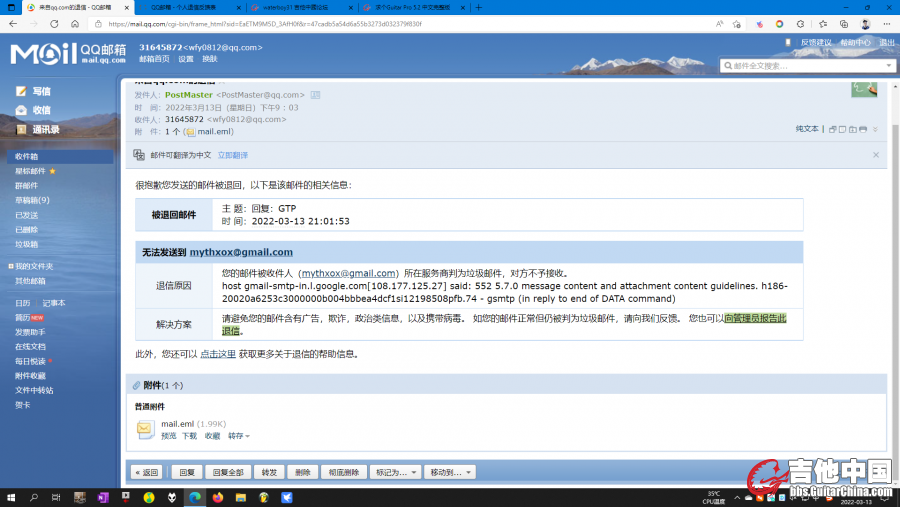Click the print icon in the mail header
The image size is (900, 507).
pyautogui.click(x=863, y=129)
